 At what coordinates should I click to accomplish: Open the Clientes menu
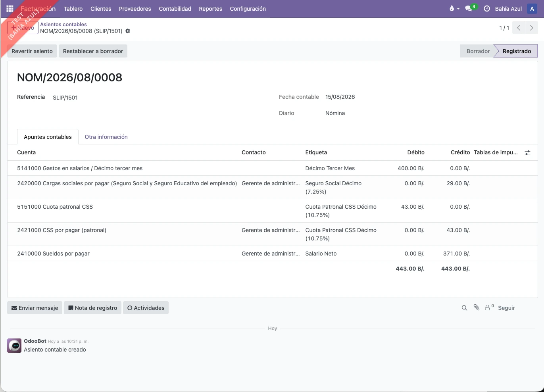[x=101, y=9]
